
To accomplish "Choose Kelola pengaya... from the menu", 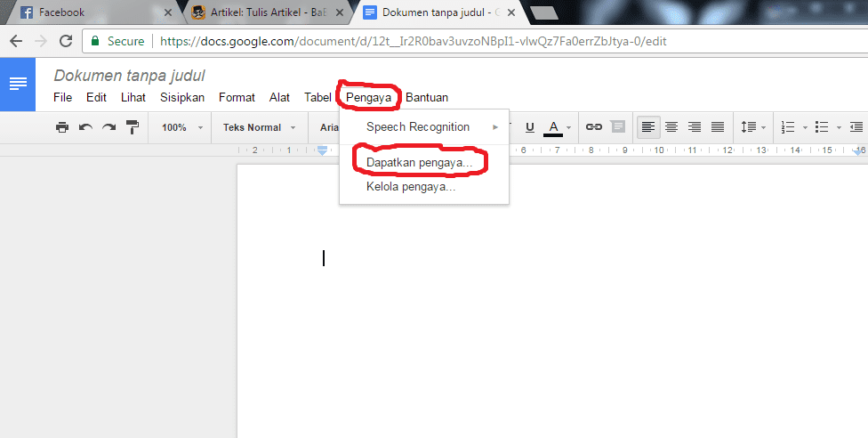I will [x=424, y=187].
